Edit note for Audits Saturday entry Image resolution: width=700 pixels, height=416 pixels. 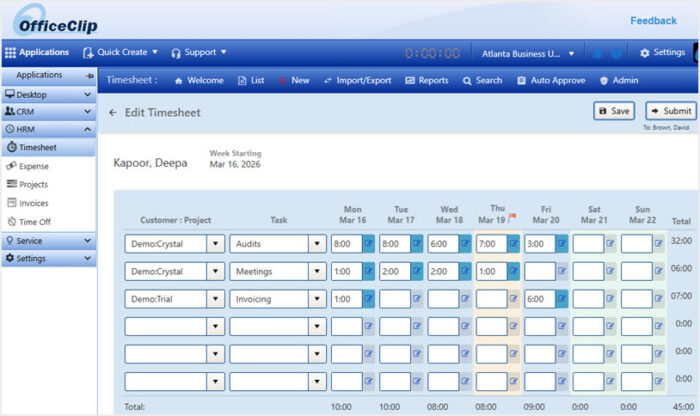click(x=610, y=244)
